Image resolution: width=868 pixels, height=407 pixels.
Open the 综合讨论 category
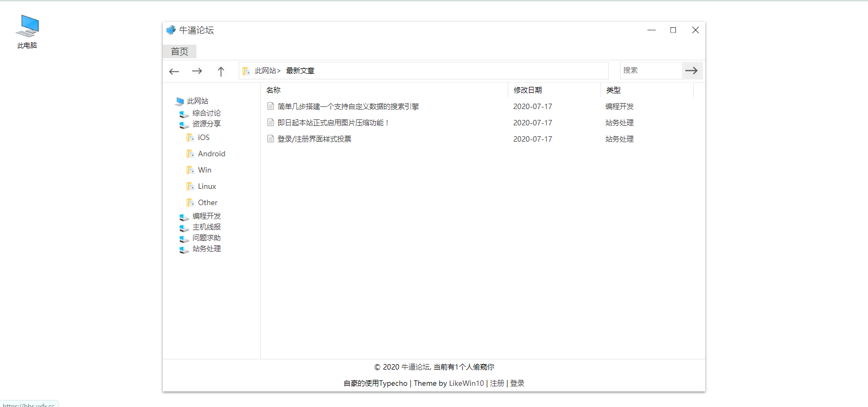206,113
